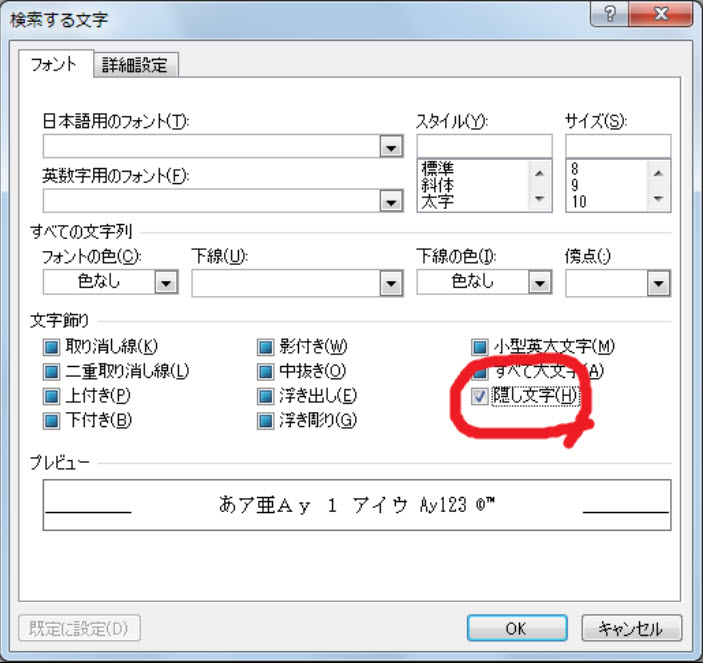703x663 pixels.
Task: Expand the 傍点 dropdown
Action: pos(657,284)
